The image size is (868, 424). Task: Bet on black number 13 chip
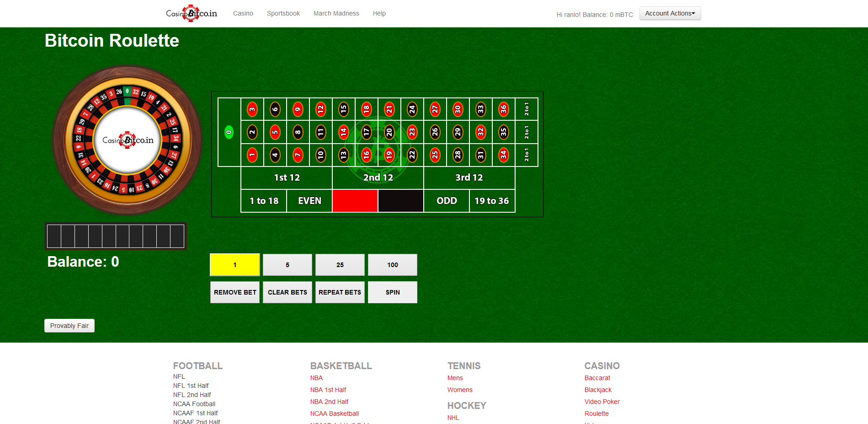point(344,155)
